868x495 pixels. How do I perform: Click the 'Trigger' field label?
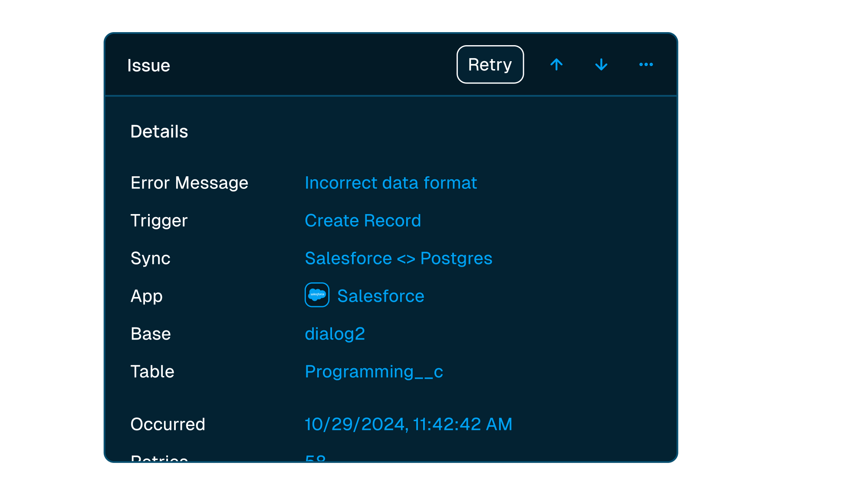pos(159,221)
